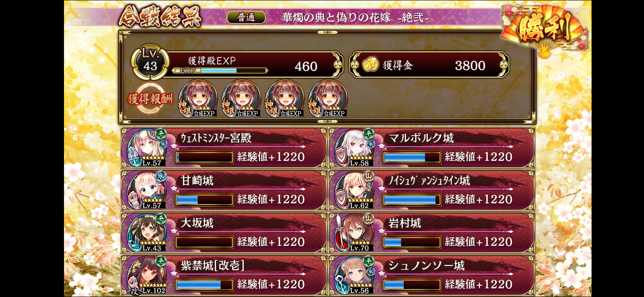Select the ノイシュヴァンシュタイン城 character portrait
This screenshot has height=297, width=644.
[354, 190]
